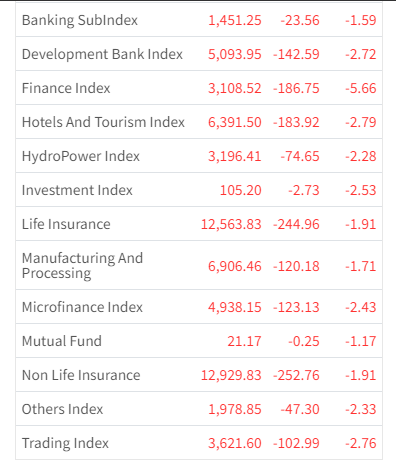Click Finance Index percent change -5.66
The width and height of the screenshot is (396, 472).
click(x=361, y=88)
